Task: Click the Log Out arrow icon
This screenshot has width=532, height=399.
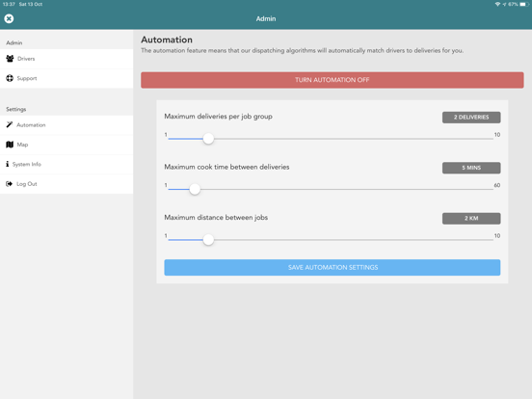Action: tap(10, 184)
